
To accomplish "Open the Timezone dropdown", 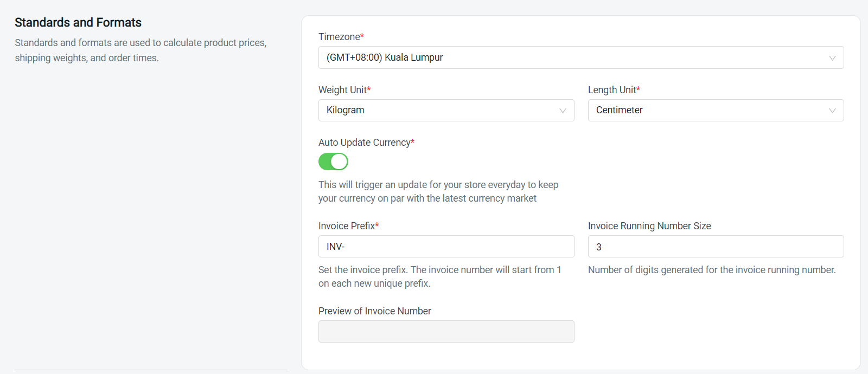I will pyautogui.click(x=580, y=57).
